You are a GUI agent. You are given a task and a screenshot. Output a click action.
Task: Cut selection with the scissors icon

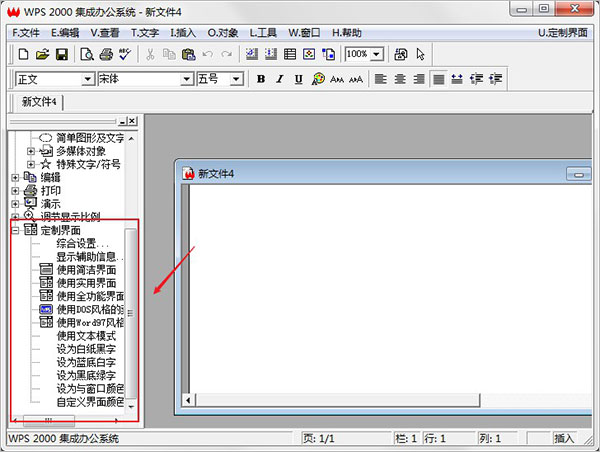point(150,54)
